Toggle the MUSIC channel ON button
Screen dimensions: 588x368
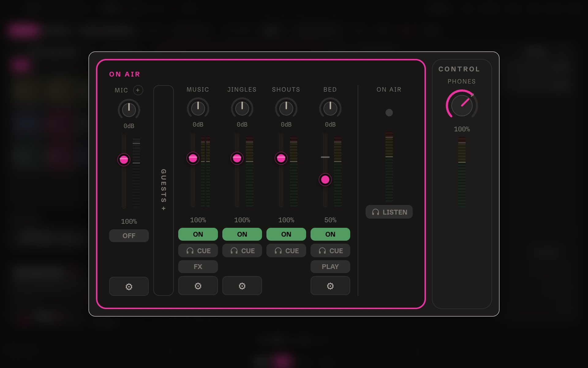click(198, 234)
